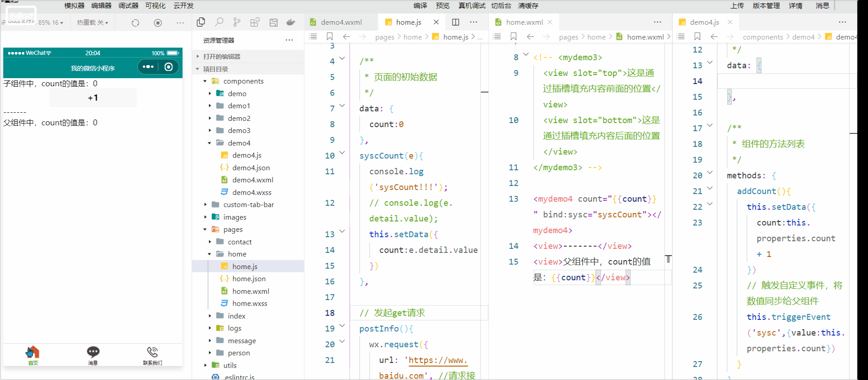Viewport: 868px width, 380px height.
Task: Click the home breadcrumb in home.js path
Action: (x=412, y=37)
